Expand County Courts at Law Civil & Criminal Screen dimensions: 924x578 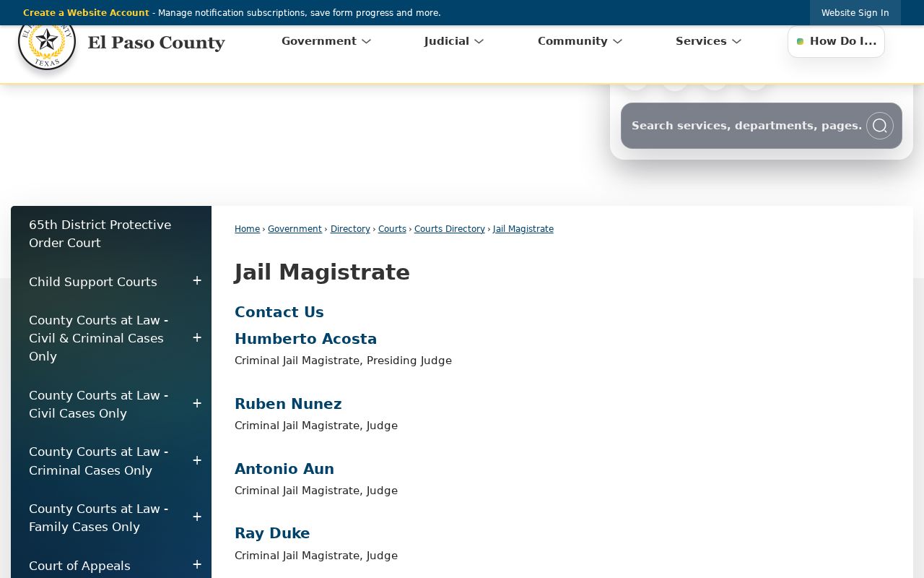point(197,338)
